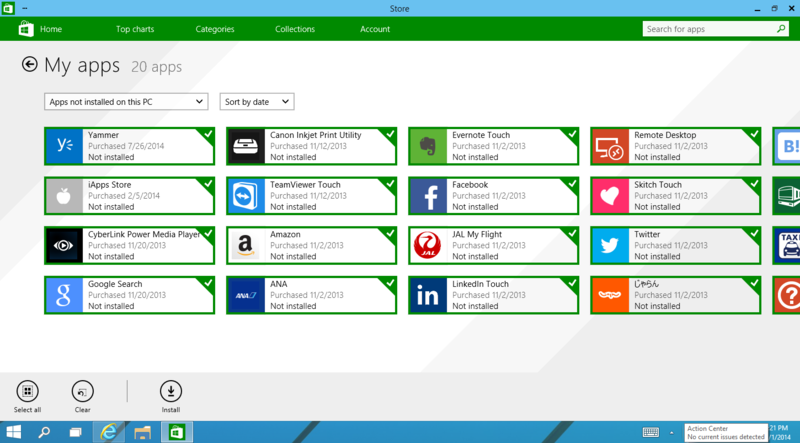The width and height of the screenshot is (800, 443).
Task: Click the Google Search app icon
Action: pos(64,295)
